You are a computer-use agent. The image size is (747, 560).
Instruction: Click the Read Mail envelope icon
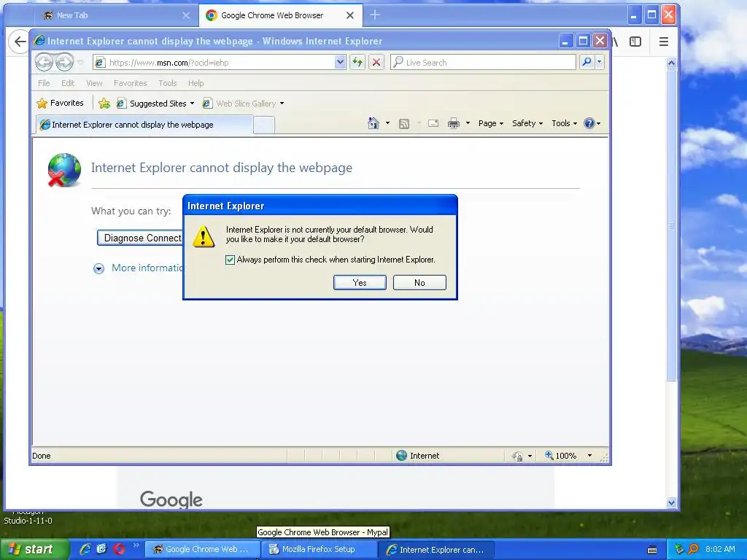click(x=433, y=124)
